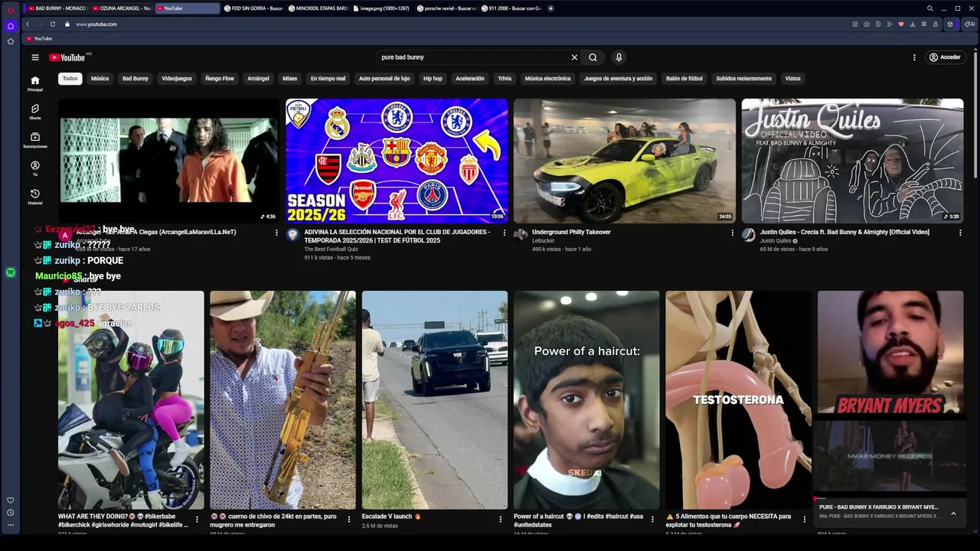Select the Música filter chip
This screenshot has width=980, height=551.
pyautogui.click(x=100, y=78)
